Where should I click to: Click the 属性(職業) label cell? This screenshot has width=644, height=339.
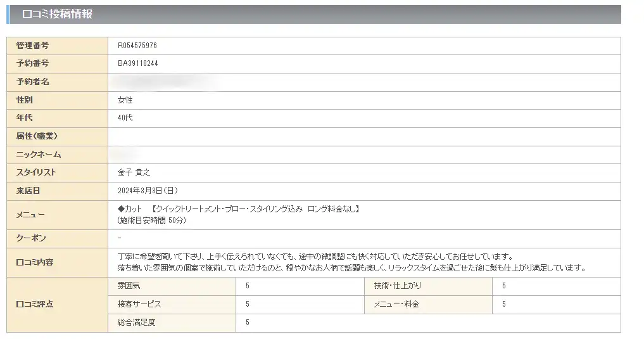coord(57,136)
